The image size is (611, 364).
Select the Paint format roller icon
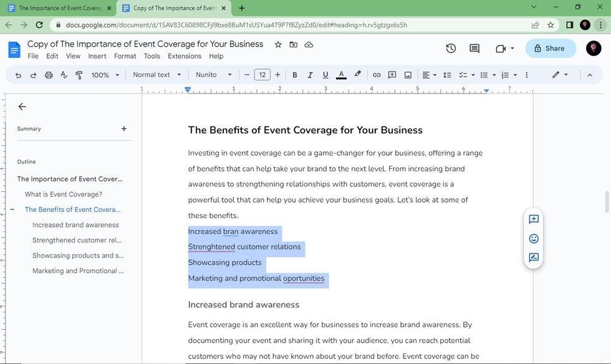coord(79,75)
